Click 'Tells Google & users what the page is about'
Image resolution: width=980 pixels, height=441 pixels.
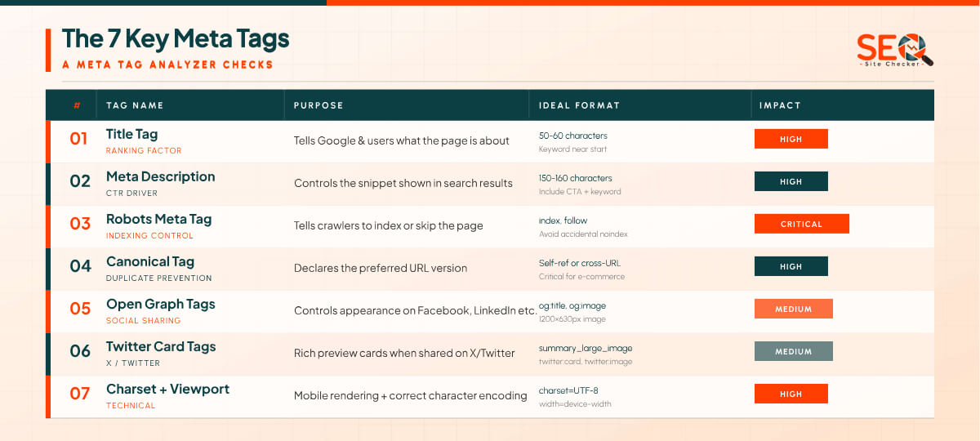click(402, 140)
